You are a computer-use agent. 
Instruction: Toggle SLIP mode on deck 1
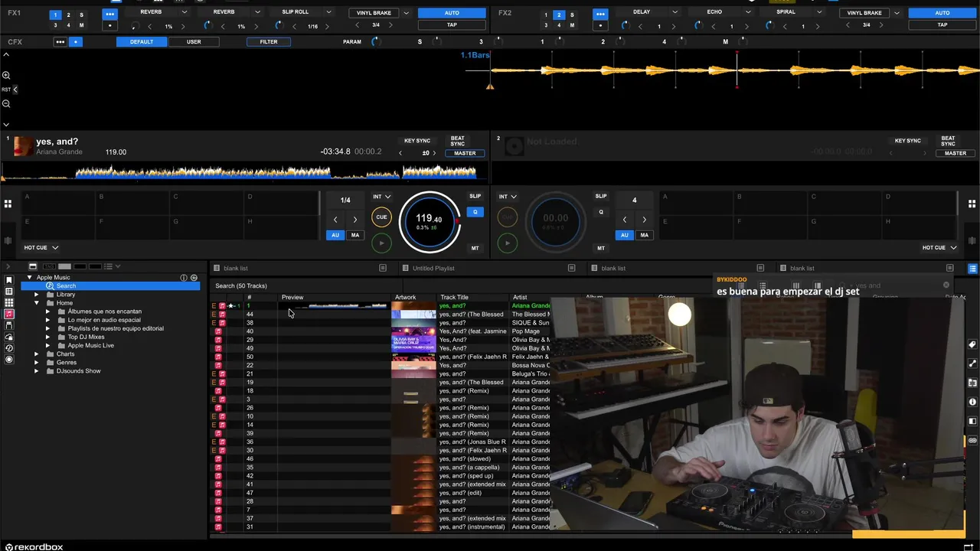pyautogui.click(x=475, y=197)
